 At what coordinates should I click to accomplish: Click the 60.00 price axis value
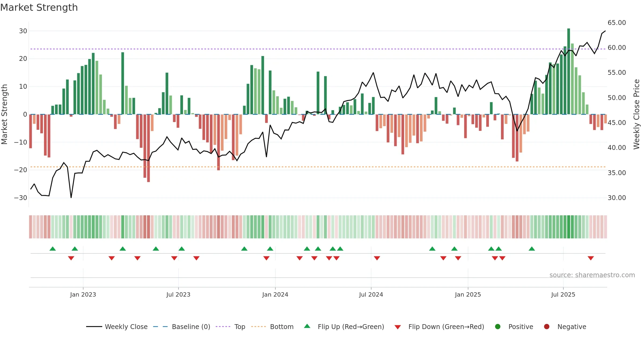click(617, 47)
